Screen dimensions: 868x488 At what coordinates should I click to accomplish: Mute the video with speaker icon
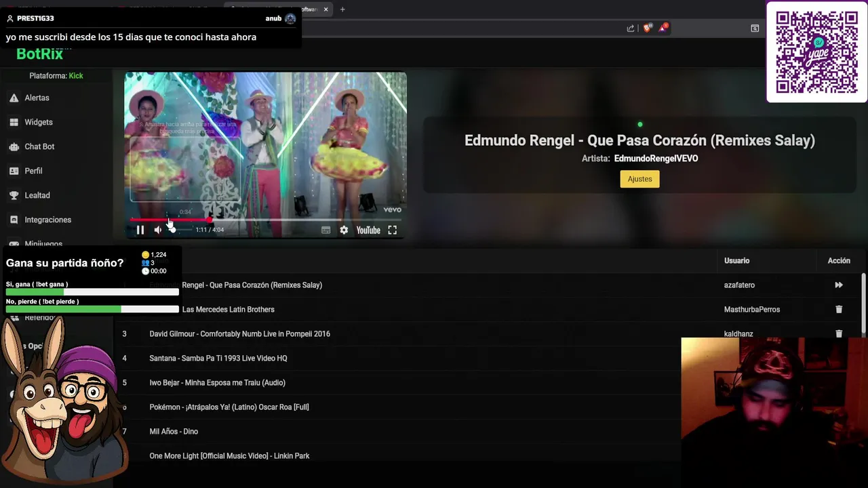[x=158, y=230]
